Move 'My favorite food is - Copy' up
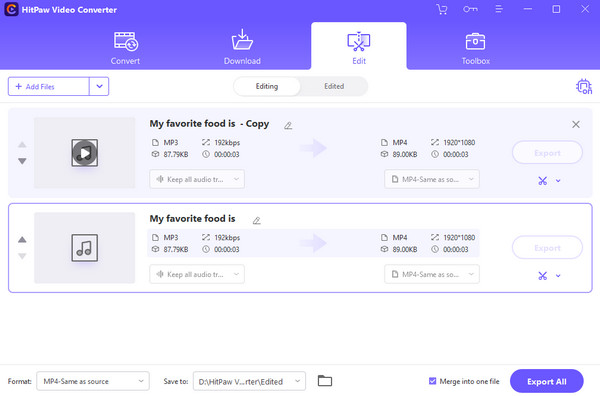This screenshot has height=396, width=600. click(22, 145)
